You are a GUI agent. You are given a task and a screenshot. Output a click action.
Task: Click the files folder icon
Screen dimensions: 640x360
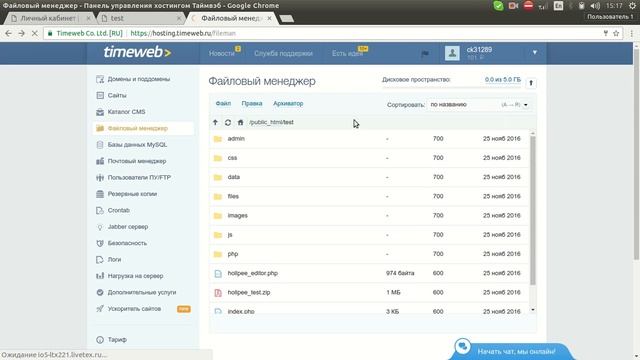tap(218, 196)
